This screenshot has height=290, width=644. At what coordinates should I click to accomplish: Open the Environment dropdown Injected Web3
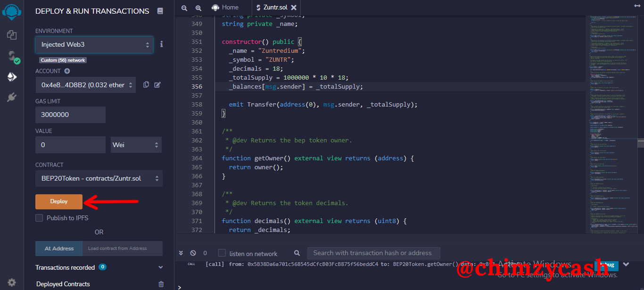pos(94,45)
